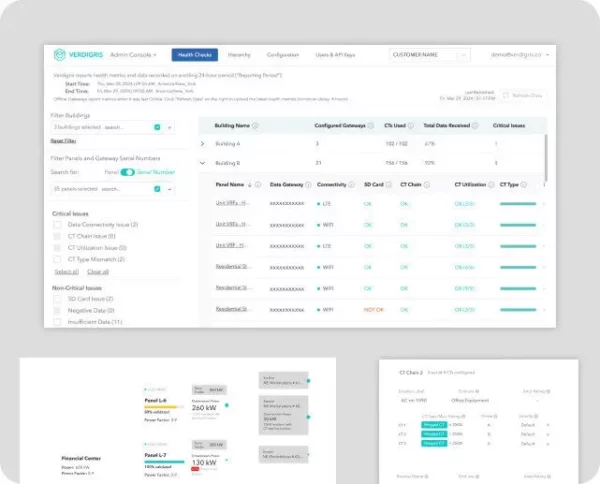
Task: Click the NOT OK SD Card status
Action: click(373, 310)
